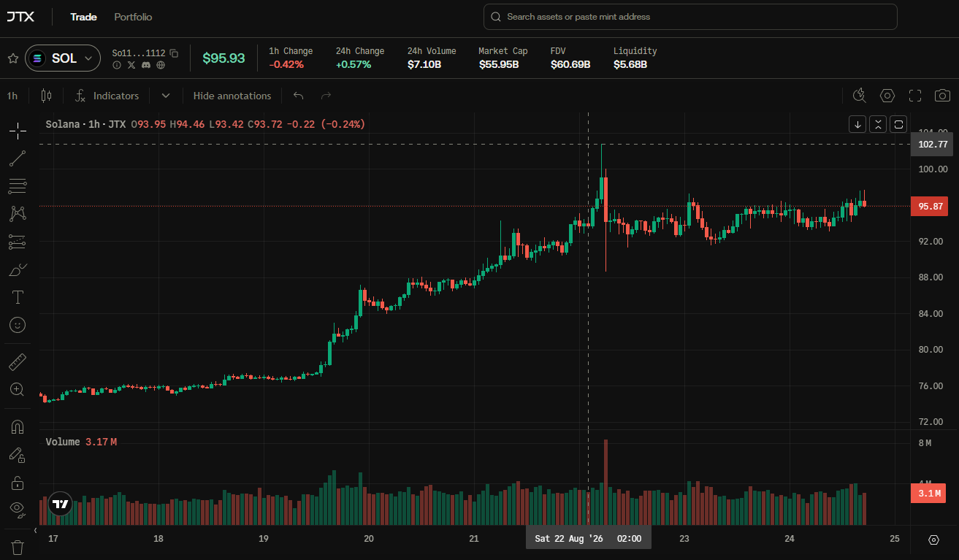Click the 100.00 price axis label
The width and height of the screenshot is (959, 560).
[x=932, y=169]
